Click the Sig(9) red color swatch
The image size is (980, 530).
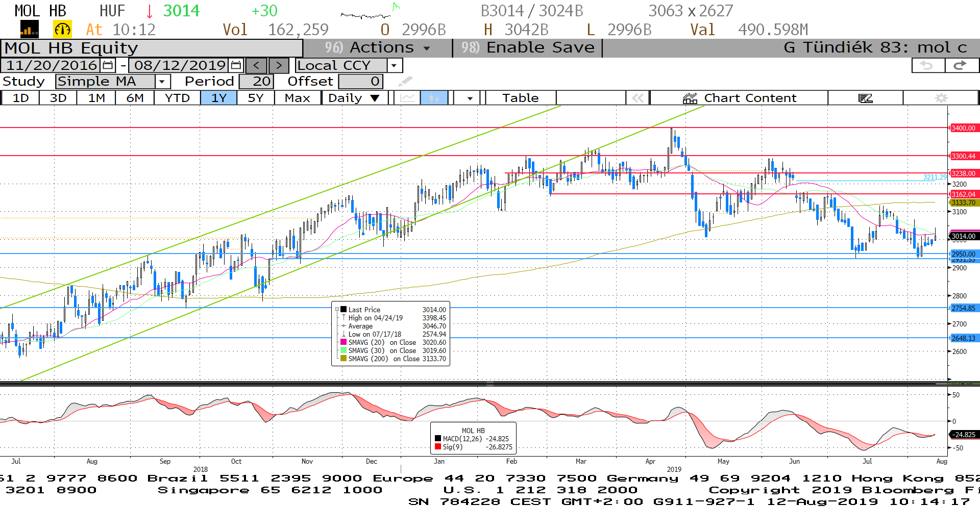point(438,447)
